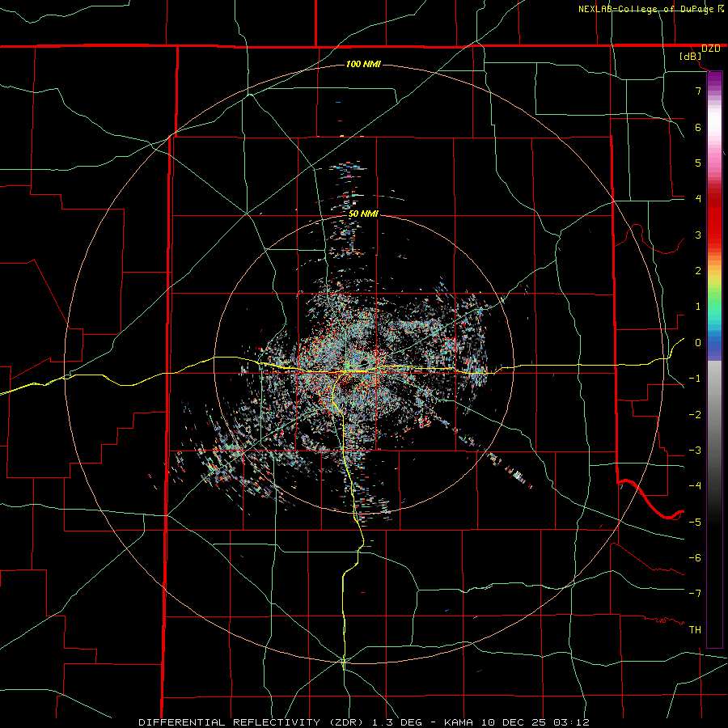Click the [dB] units label
The height and width of the screenshot is (728, 728).
[x=691, y=57]
